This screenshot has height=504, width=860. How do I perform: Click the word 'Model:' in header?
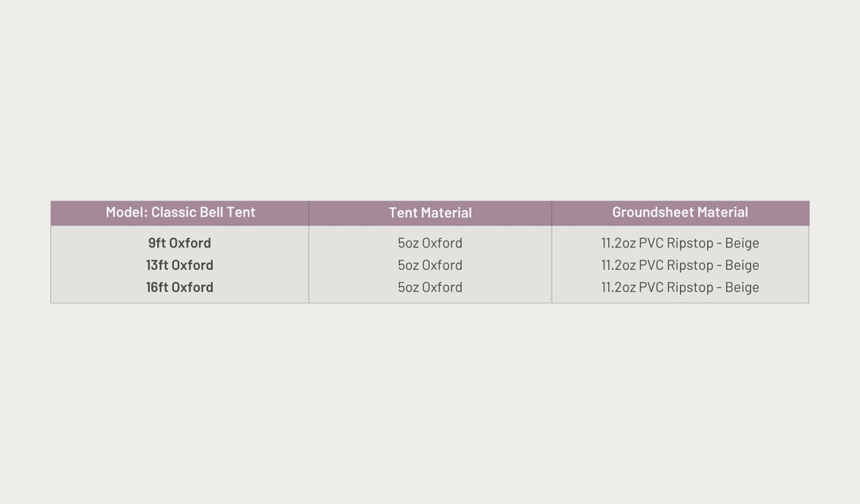[x=127, y=213]
